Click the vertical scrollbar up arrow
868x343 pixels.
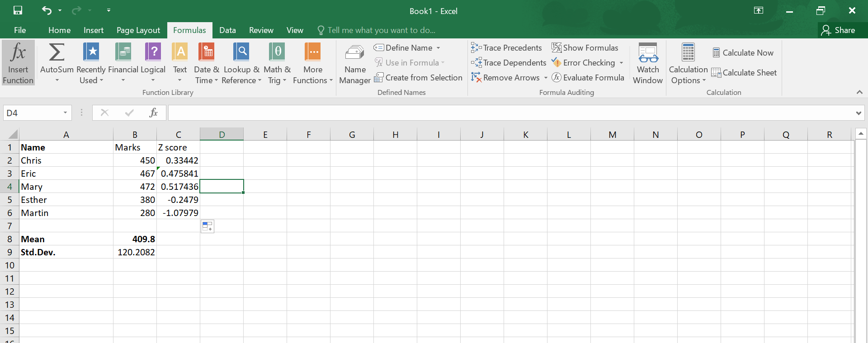861,133
